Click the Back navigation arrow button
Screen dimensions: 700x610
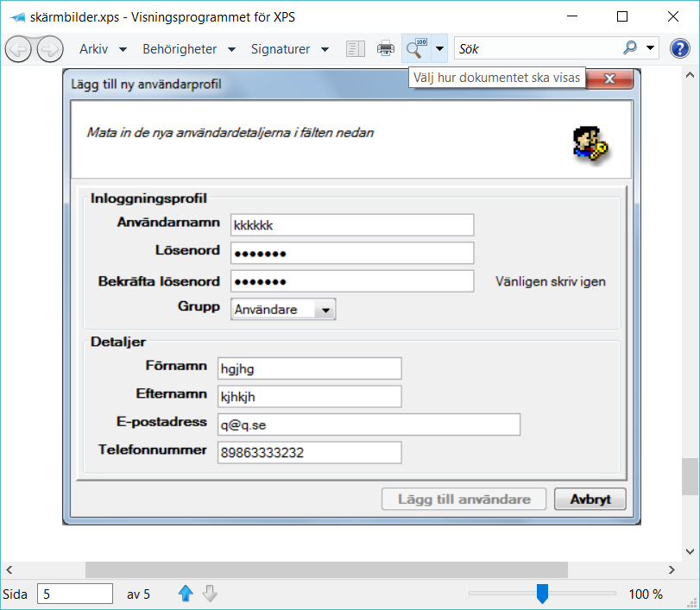point(18,49)
